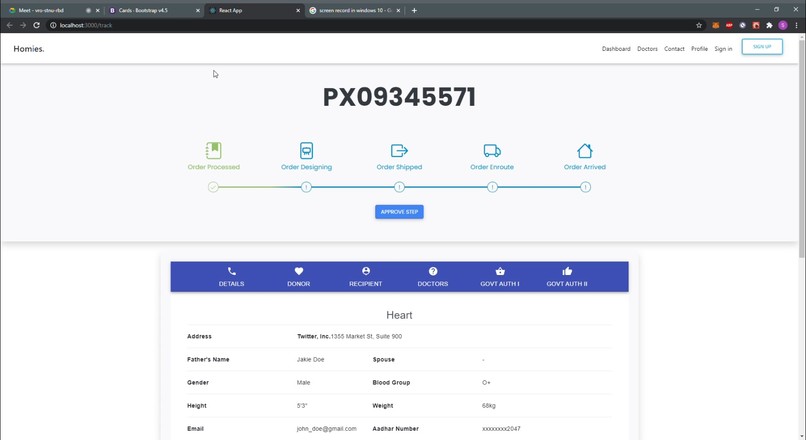
Task: Go to Dashboard in the top navigation
Action: click(616, 49)
